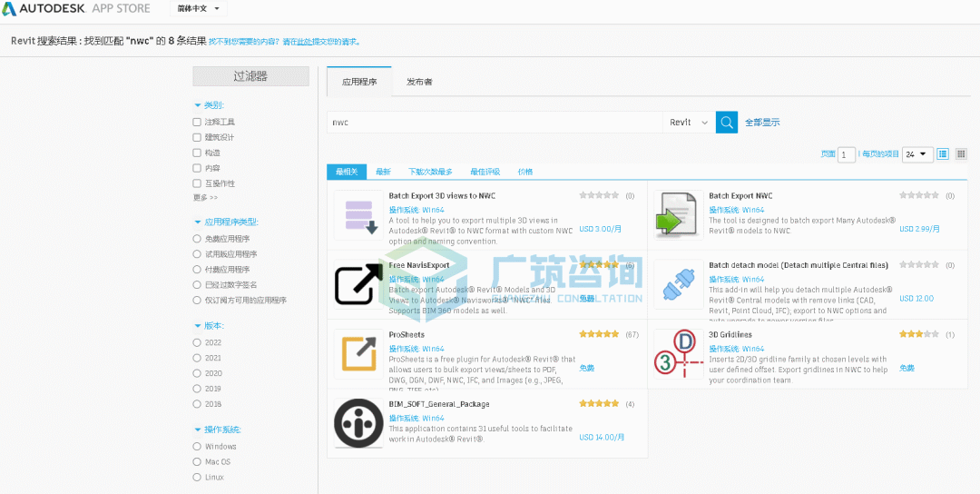Open items-per-page 24 dropdown

tap(917, 154)
